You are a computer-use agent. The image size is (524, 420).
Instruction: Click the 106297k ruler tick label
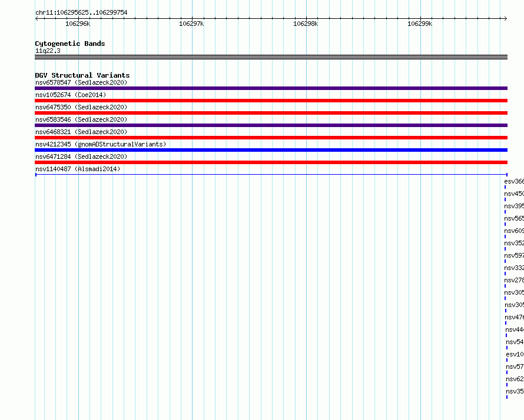191,24
